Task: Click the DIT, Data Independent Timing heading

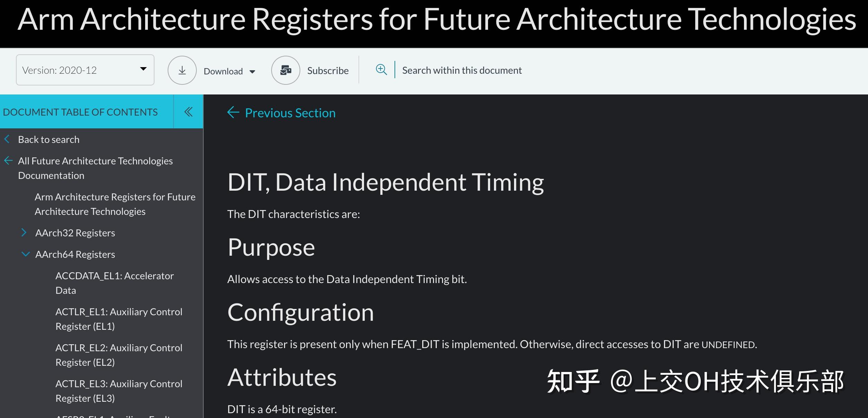Action: pyautogui.click(x=386, y=182)
